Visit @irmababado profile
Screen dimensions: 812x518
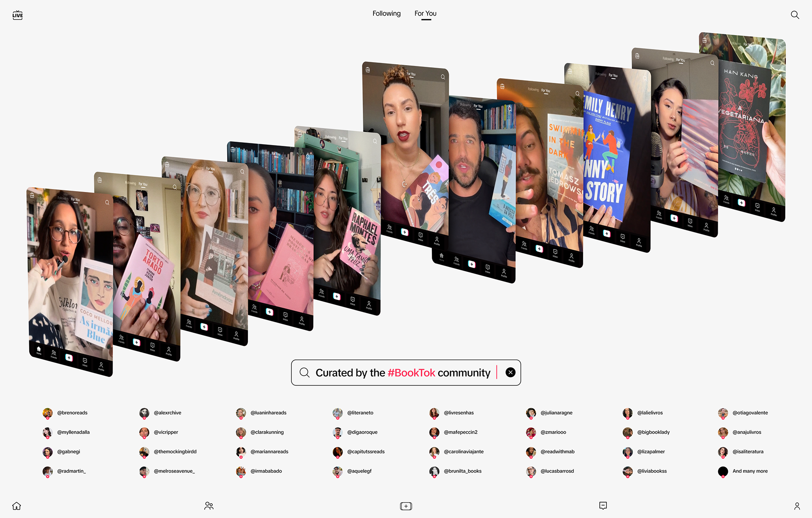tap(266, 471)
